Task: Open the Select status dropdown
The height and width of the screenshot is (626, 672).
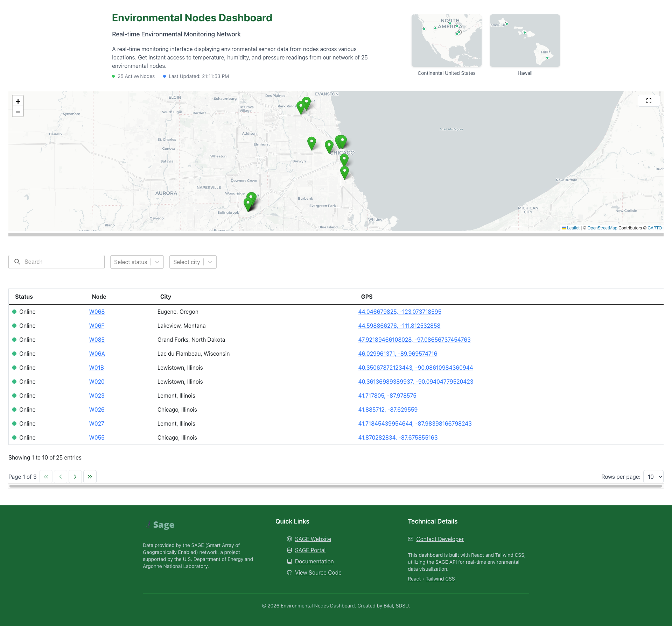Action: click(137, 262)
